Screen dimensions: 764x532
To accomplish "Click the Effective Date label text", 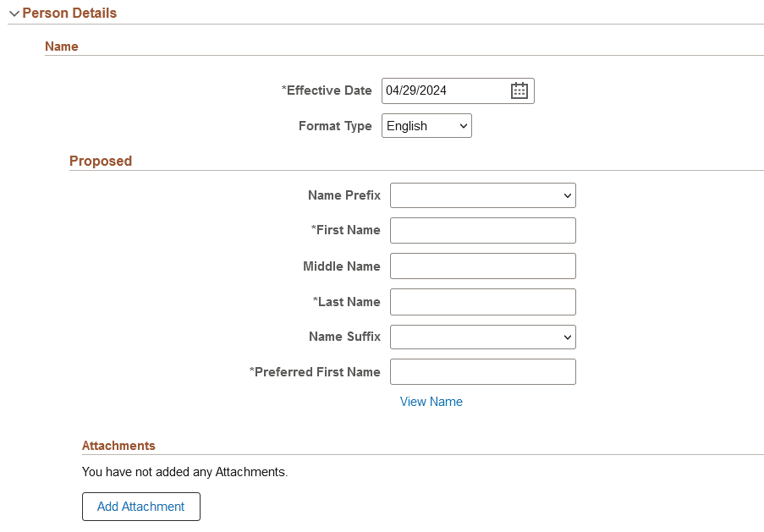I will 328,91.
